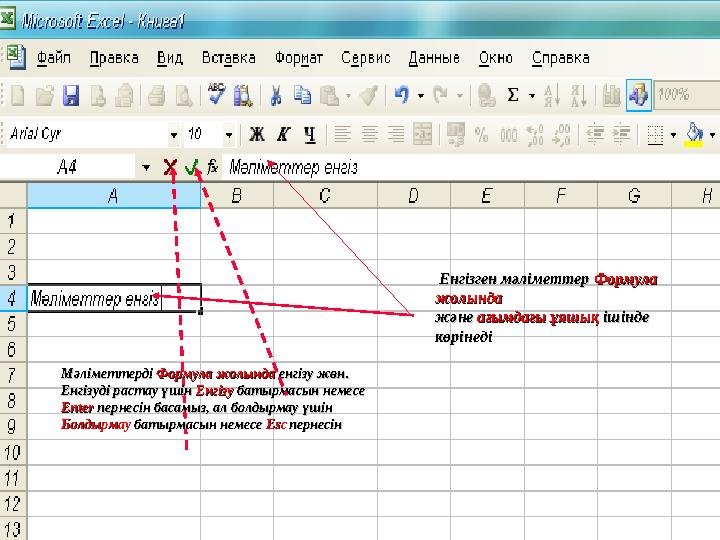Click the Drawing toolbar icon
The height and width of the screenshot is (540, 720).
tap(639, 95)
